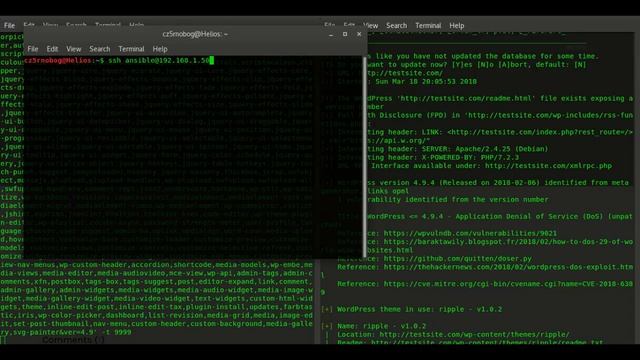Click the ripple theme Location URL
The image size is (640, 360).
click(474, 335)
